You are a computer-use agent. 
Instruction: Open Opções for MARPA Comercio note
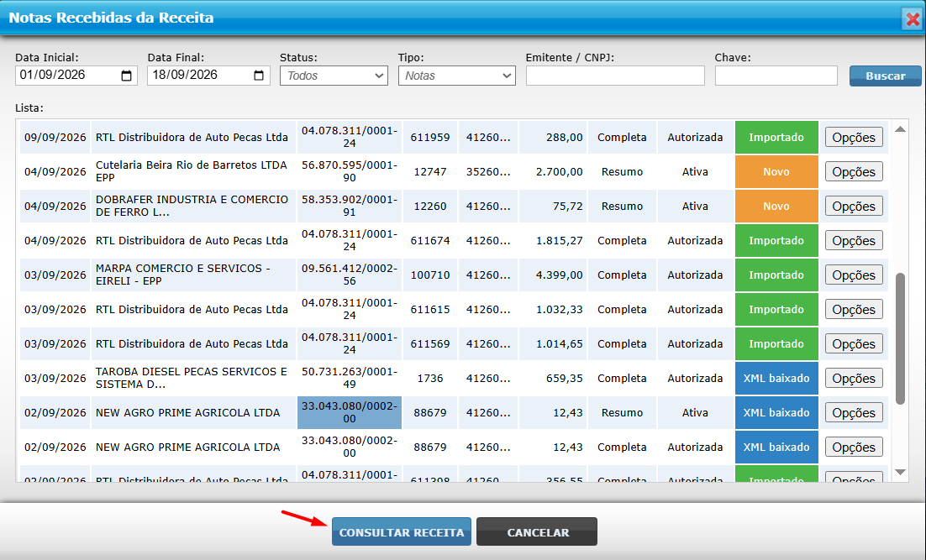pyautogui.click(x=854, y=275)
